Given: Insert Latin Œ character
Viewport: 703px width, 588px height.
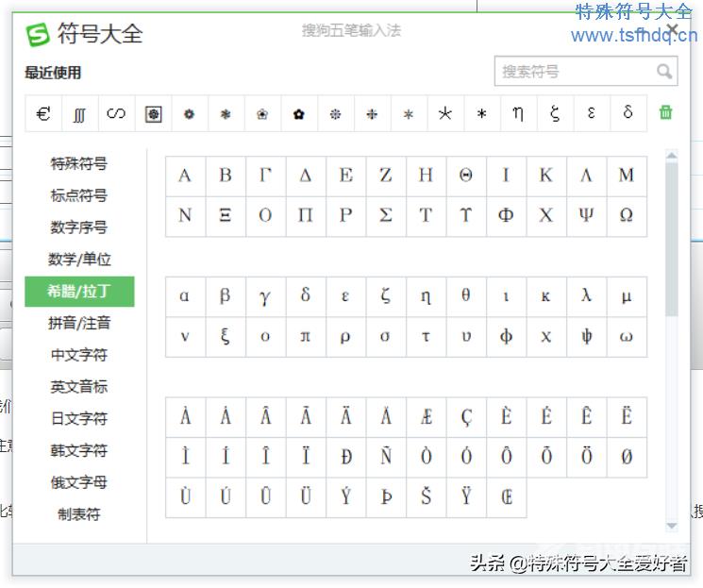Looking at the screenshot, I should tap(506, 497).
